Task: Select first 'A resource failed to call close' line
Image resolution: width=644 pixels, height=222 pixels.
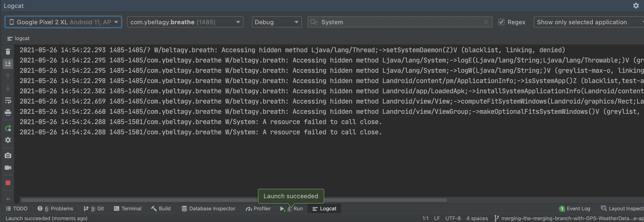Action: point(201,122)
